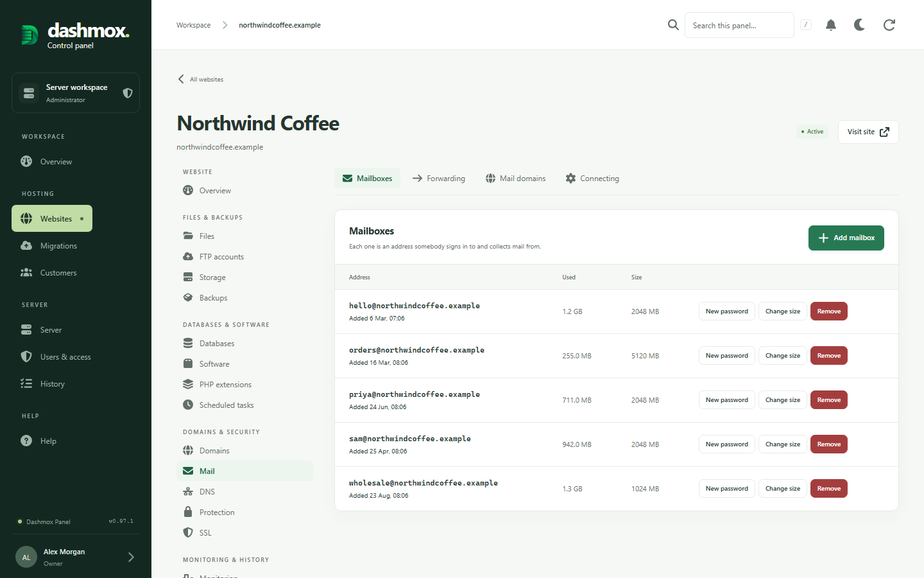This screenshot has height=578, width=924.
Task: Click into the Search this panel field
Action: (x=739, y=25)
